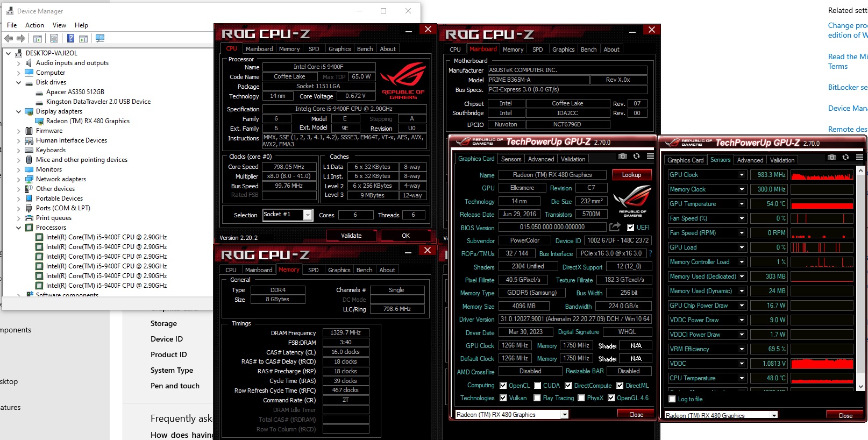
Task: Click the adapter icon beside Display adapters
Action: (29, 111)
